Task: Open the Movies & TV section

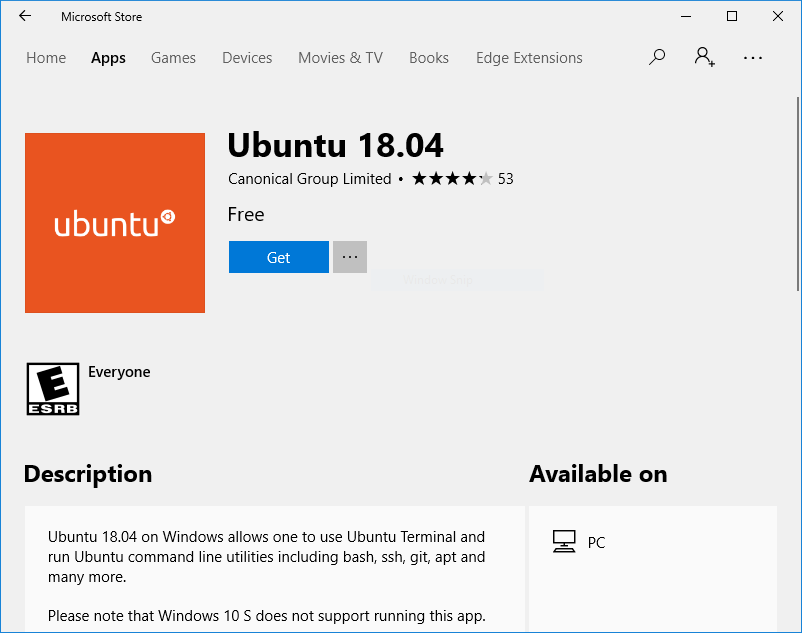Action: [x=340, y=57]
